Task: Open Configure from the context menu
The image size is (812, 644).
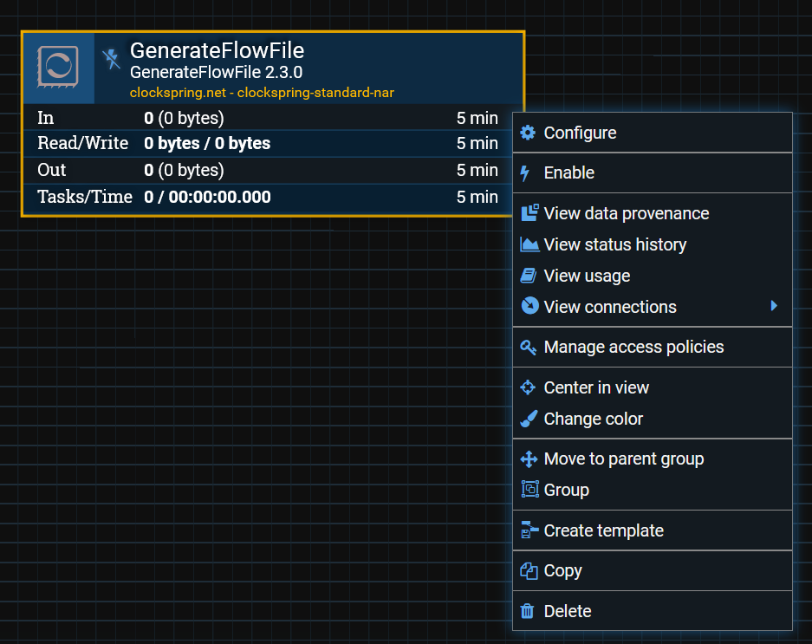Action: (x=653, y=133)
